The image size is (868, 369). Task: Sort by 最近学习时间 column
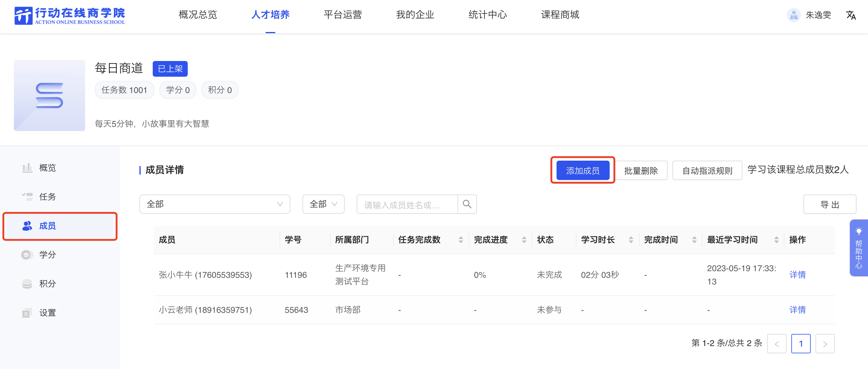776,239
